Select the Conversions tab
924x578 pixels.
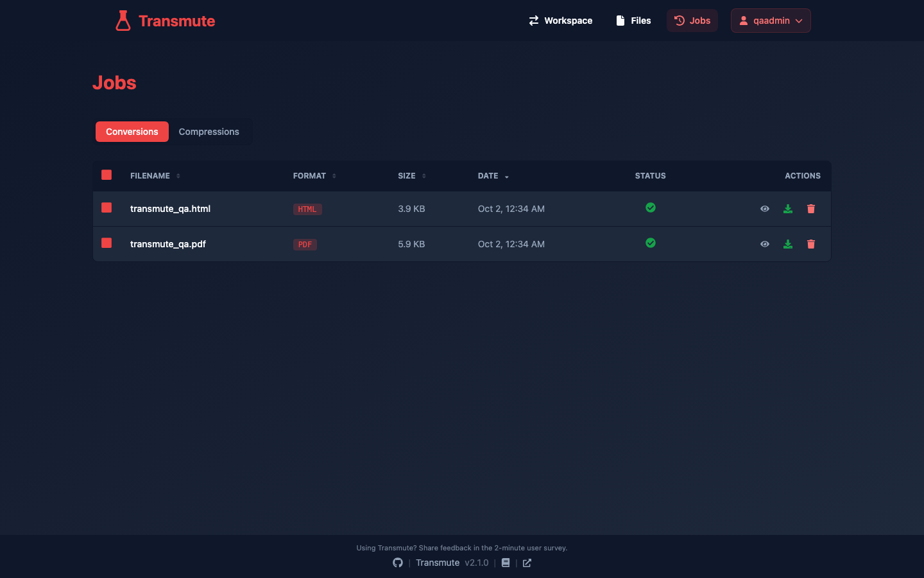click(x=132, y=132)
